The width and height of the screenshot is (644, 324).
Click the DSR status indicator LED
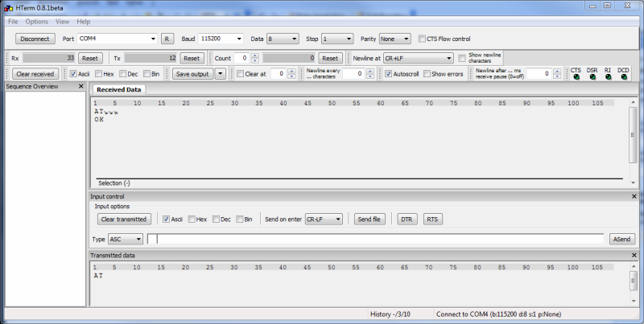click(592, 77)
